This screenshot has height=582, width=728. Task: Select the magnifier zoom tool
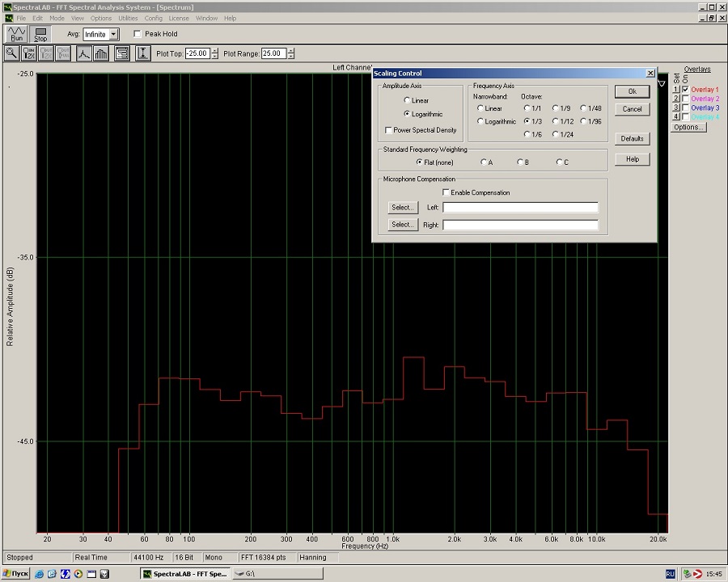tap(11, 53)
